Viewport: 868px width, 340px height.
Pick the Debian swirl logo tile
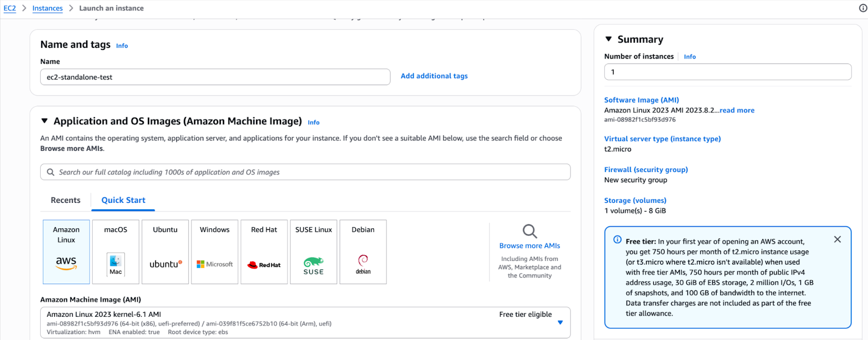click(x=363, y=252)
